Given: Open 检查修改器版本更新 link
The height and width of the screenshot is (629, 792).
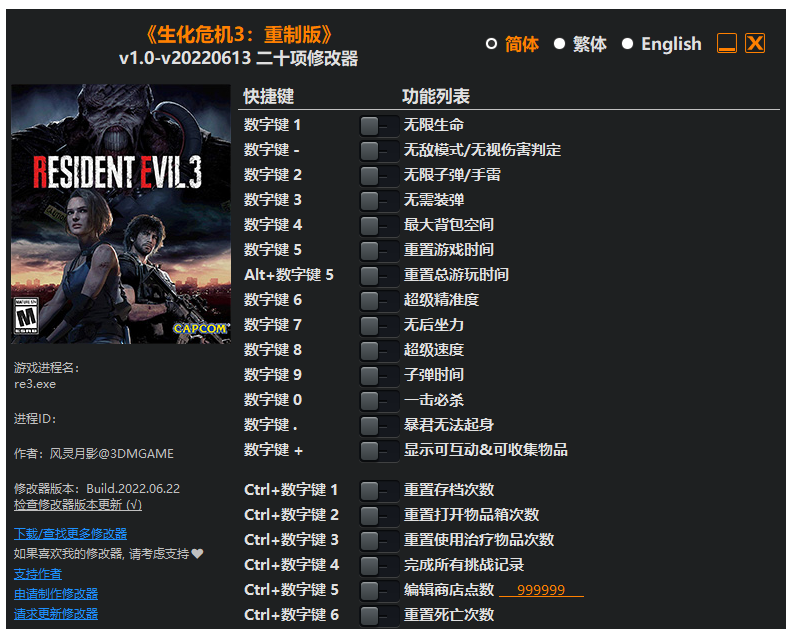Looking at the screenshot, I should [78, 505].
